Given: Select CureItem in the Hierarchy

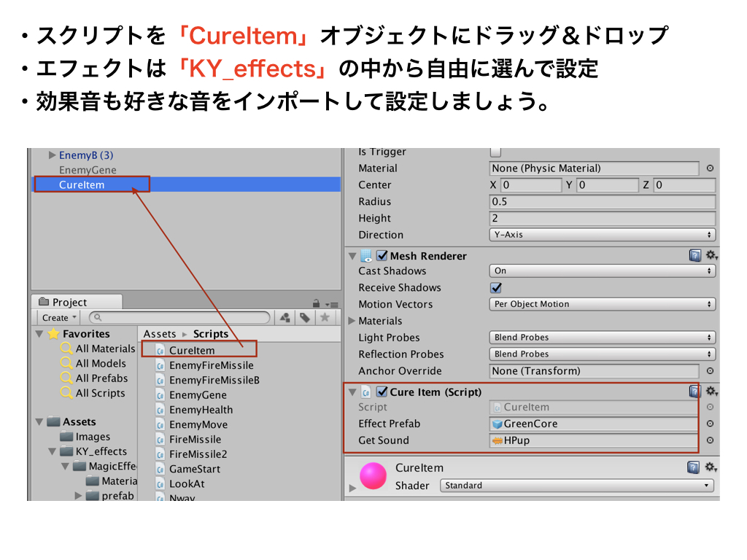Looking at the screenshot, I should pos(186,184).
